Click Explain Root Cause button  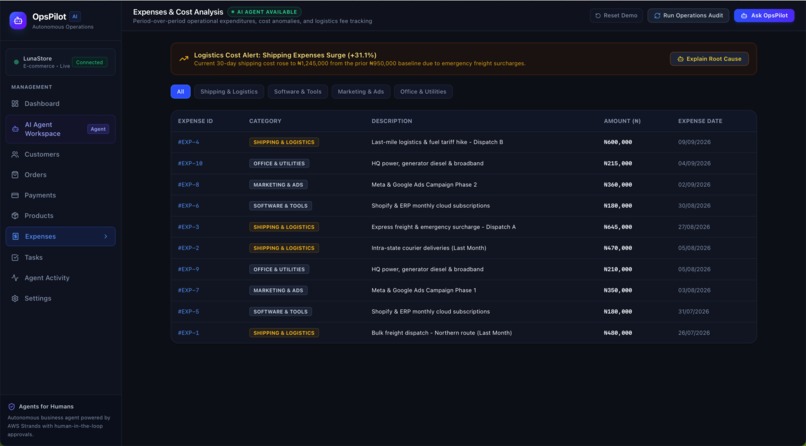[x=709, y=59]
